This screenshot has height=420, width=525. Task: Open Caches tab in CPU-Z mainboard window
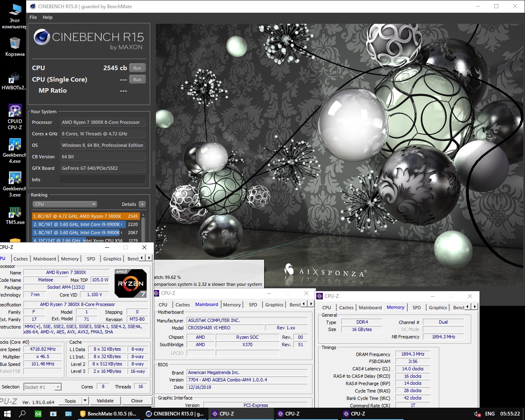(183, 305)
